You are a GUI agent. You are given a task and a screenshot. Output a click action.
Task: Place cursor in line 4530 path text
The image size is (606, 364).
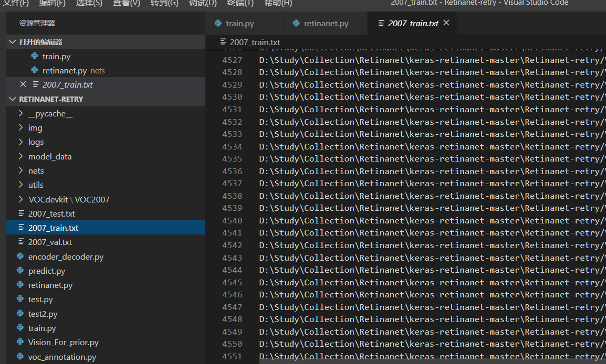pyautogui.click(x=432, y=97)
